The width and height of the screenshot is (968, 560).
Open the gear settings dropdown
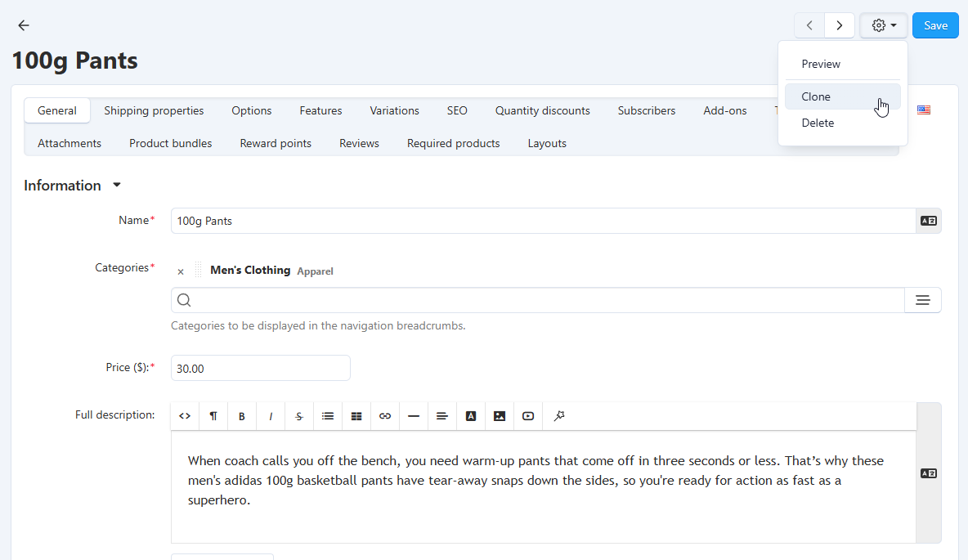(x=884, y=25)
